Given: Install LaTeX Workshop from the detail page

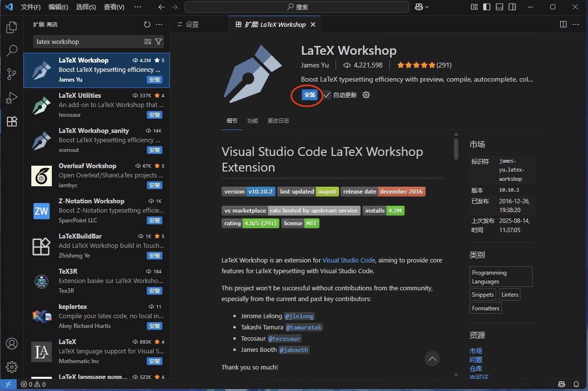Looking at the screenshot, I should 310,95.
